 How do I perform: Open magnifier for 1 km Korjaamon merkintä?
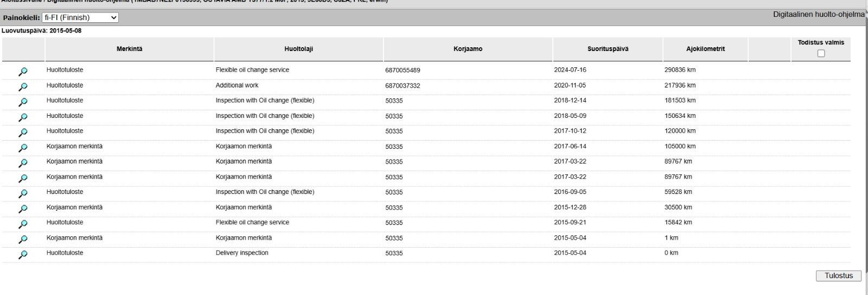[23, 239]
